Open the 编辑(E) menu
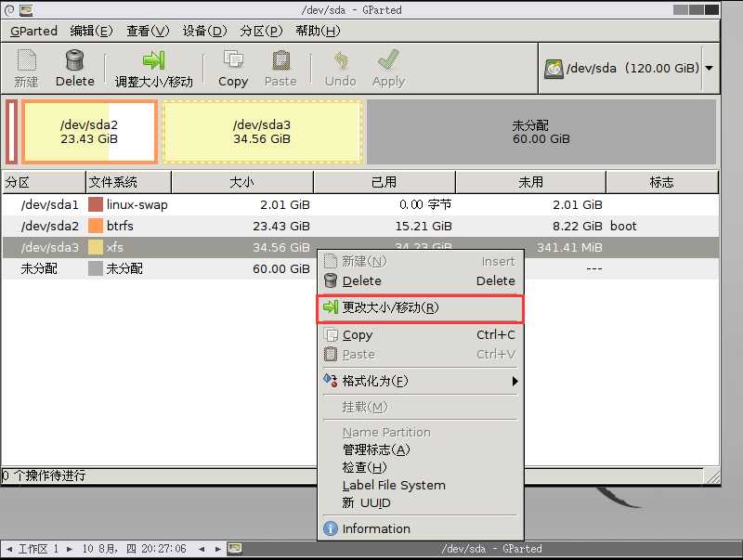The image size is (743, 560). point(91,31)
